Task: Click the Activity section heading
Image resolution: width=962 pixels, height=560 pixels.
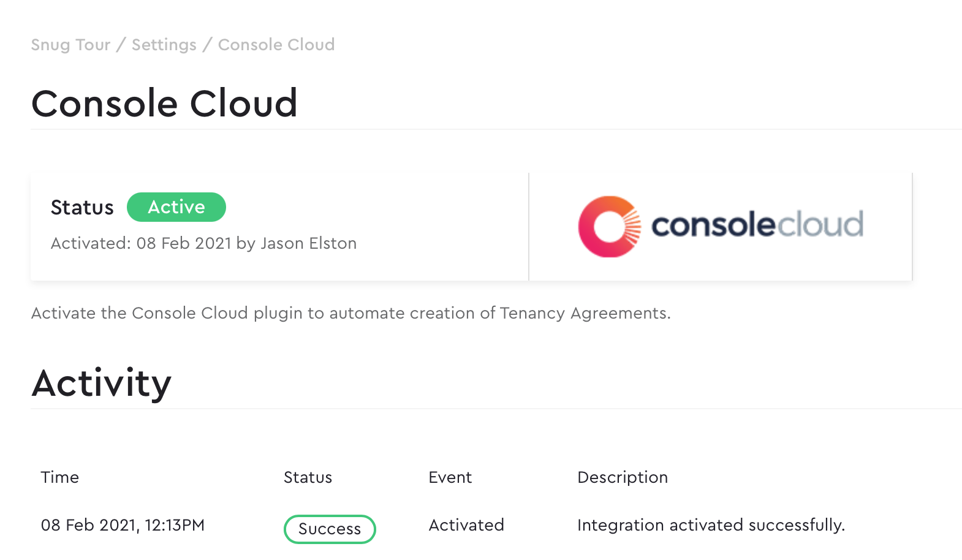Action: [102, 384]
